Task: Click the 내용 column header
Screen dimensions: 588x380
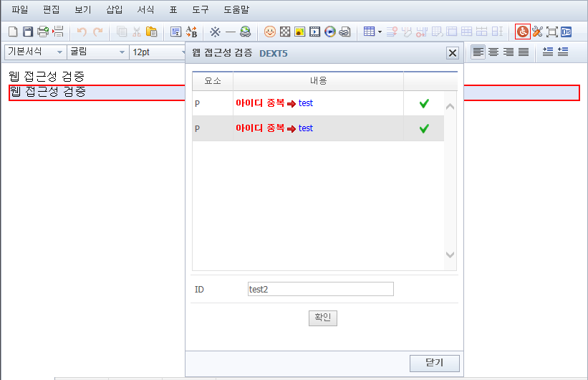Action: coord(319,81)
